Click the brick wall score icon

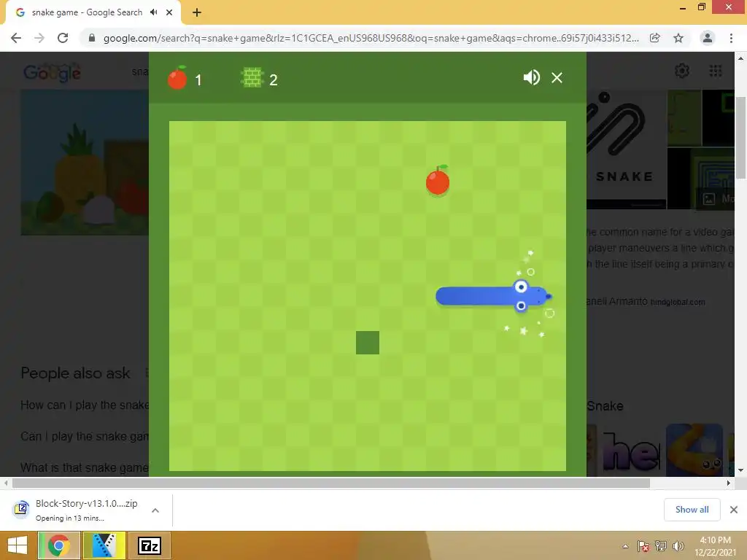tap(252, 77)
